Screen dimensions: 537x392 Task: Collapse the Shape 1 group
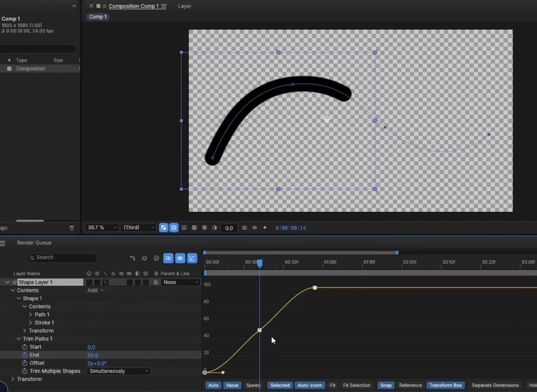pyautogui.click(x=19, y=298)
